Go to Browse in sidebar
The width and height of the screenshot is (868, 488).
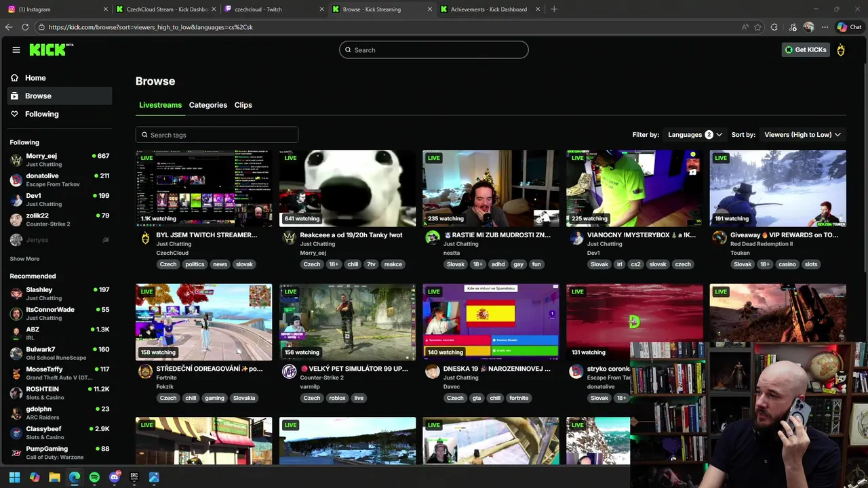click(x=60, y=96)
